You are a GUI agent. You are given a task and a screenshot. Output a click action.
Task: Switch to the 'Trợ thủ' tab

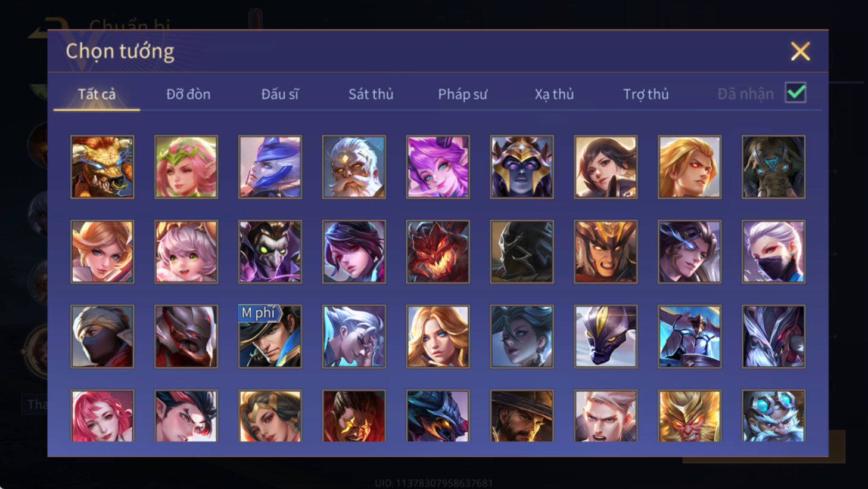[x=646, y=94]
